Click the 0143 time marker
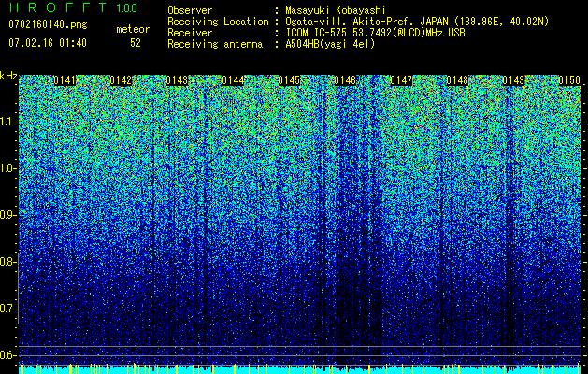This screenshot has height=374, width=588. 177,80
